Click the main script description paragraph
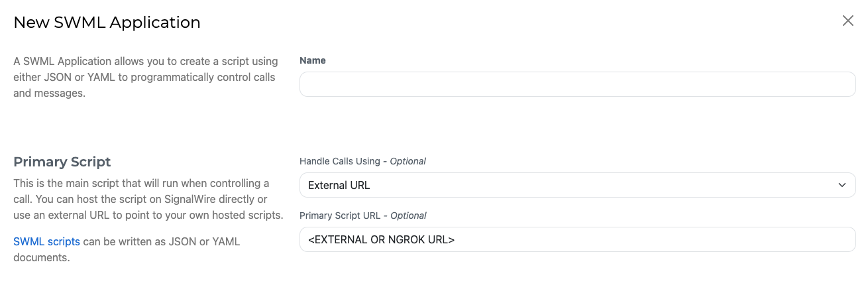The image size is (868, 307). click(146, 199)
